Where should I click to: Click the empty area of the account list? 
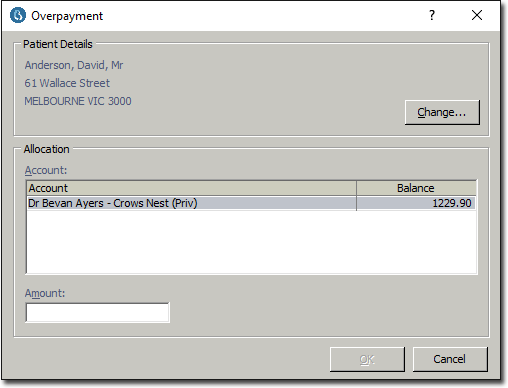(251, 242)
